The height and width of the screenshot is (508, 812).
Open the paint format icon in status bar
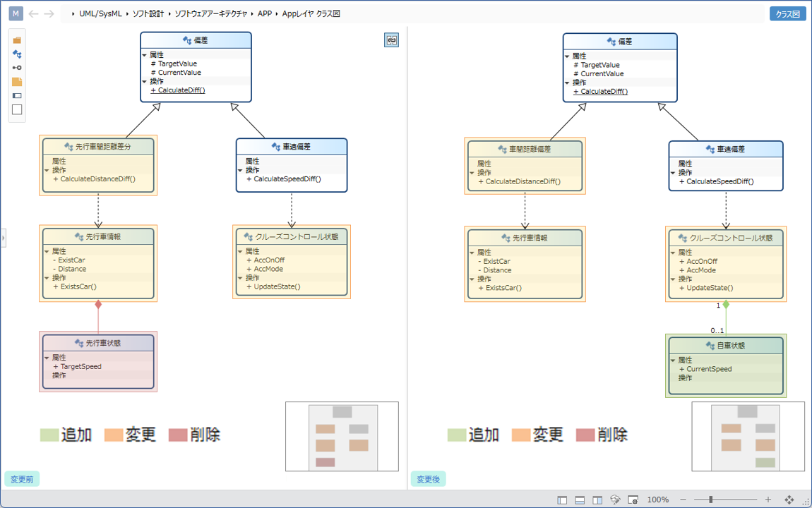click(615, 500)
